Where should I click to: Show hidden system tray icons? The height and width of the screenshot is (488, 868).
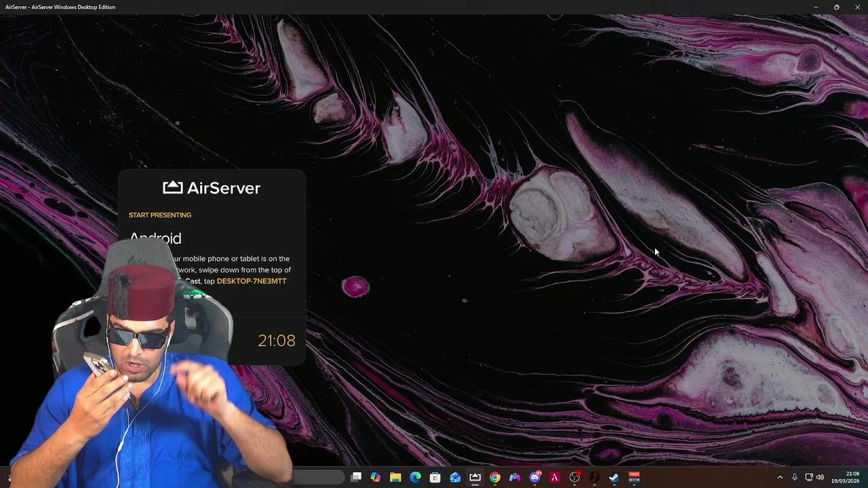tap(780, 477)
